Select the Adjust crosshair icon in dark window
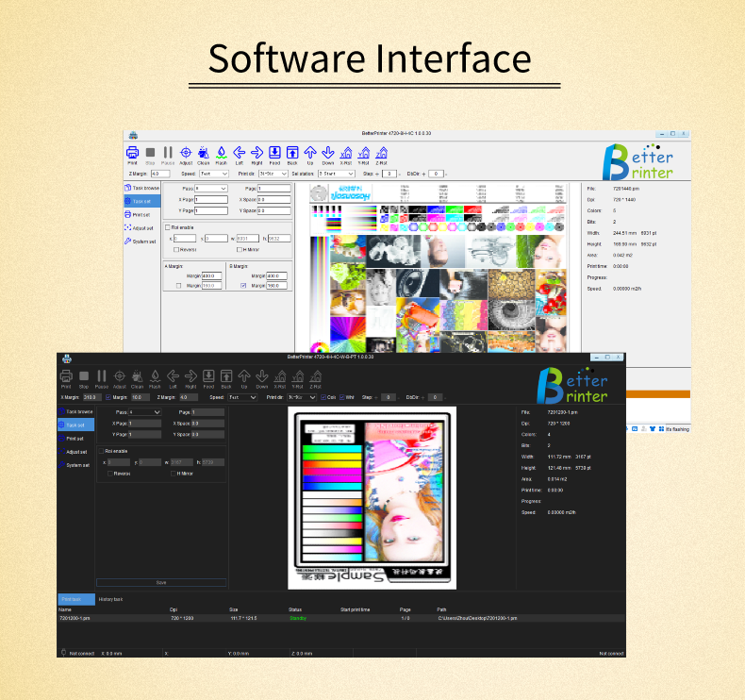 [120, 376]
